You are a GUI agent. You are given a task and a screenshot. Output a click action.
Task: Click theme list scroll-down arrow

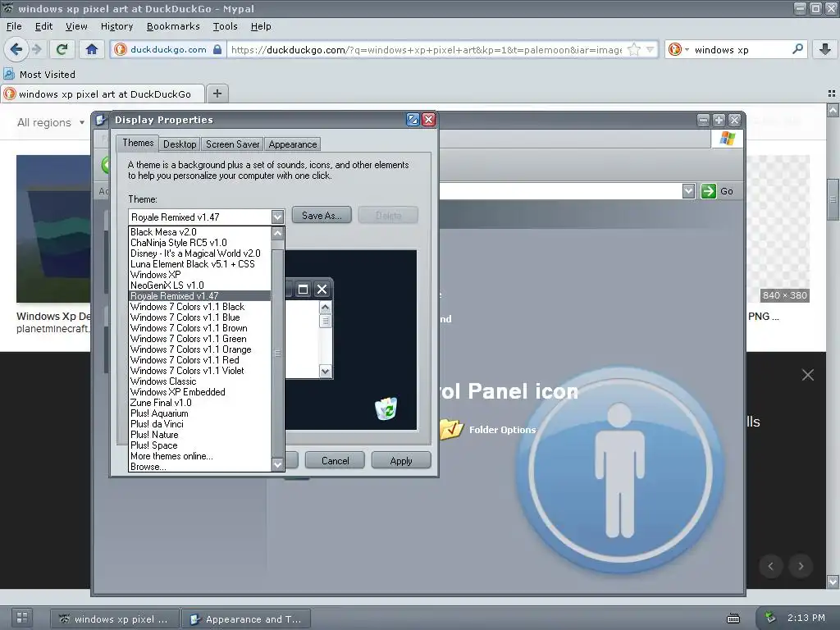point(277,464)
